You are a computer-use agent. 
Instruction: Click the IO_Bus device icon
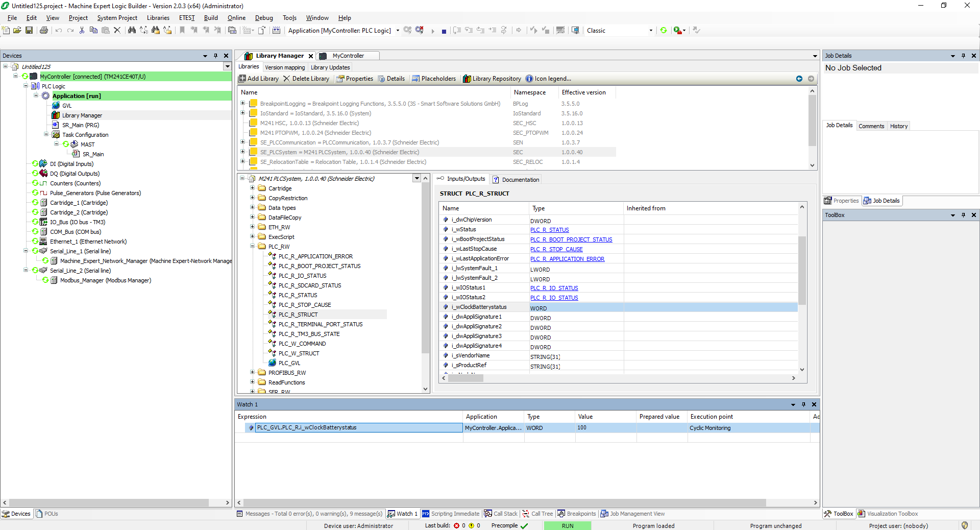[x=44, y=222]
